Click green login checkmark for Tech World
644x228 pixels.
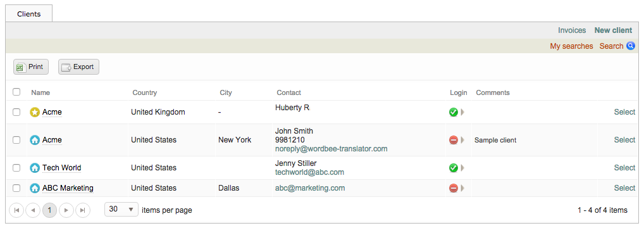454,168
